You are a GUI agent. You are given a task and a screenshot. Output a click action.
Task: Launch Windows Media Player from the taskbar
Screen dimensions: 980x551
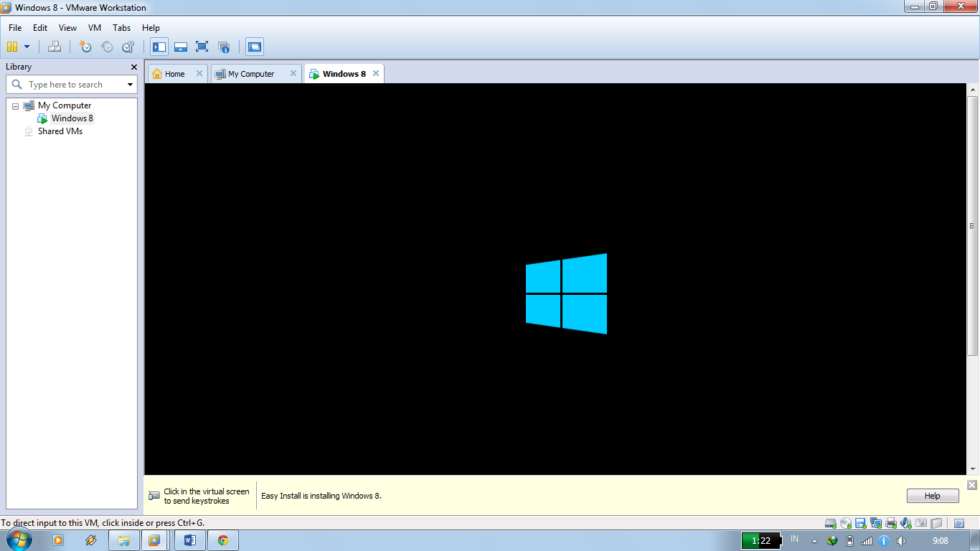tap(58, 540)
